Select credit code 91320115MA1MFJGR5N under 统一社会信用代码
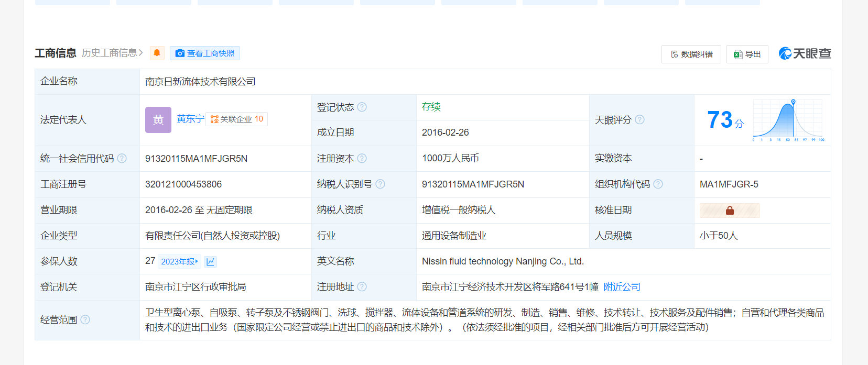This screenshot has width=868, height=365. pos(196,159)
